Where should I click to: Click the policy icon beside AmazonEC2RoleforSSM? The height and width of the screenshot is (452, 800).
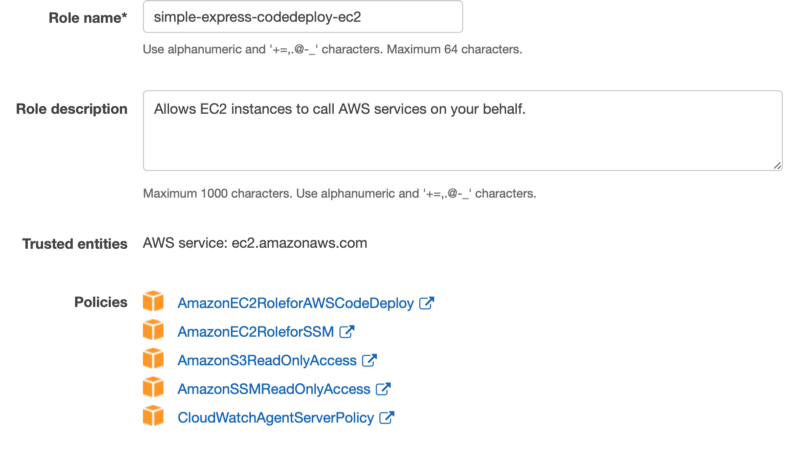pos(153,330)
